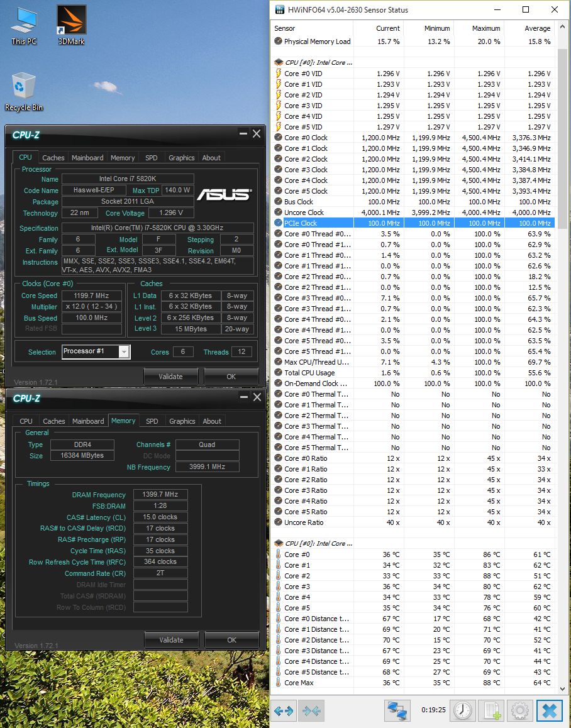Open SPD tab in bottom CPU-Z window

152,421
